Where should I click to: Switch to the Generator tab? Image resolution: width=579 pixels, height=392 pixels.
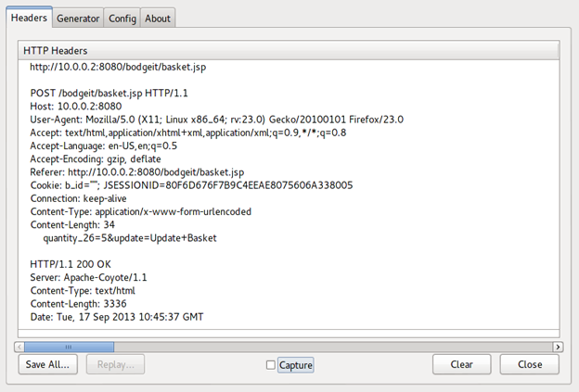pyautogui.click(x=77, y=18)
